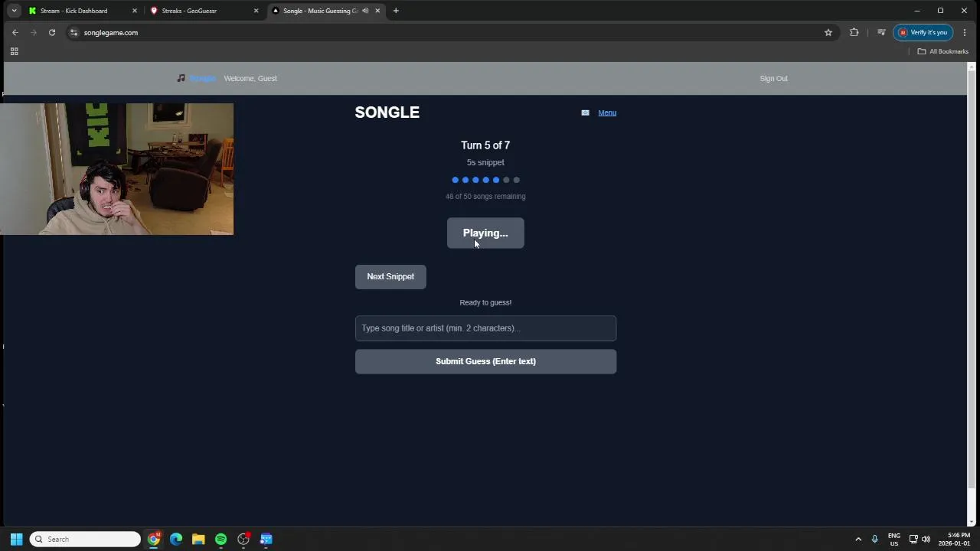Open Chrome from the taskbar
Viewport: 980px width, 551px height.
154,539
